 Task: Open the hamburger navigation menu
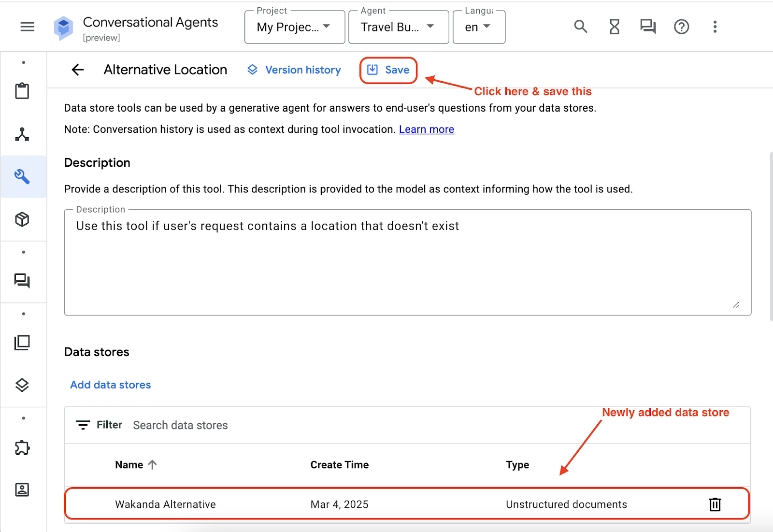[28, 27]
